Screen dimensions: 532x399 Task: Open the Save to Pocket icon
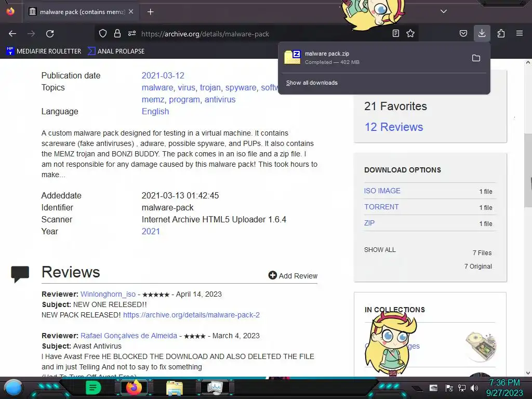(463, 33)
